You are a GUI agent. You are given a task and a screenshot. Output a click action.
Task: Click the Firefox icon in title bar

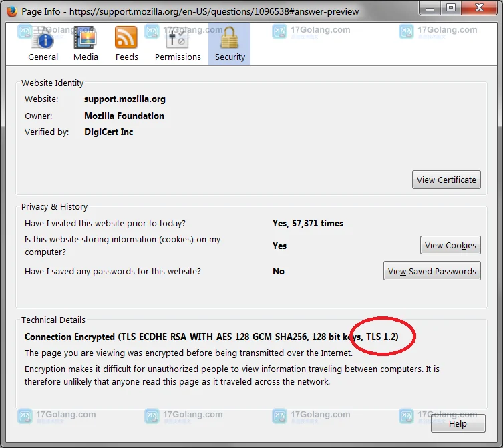(12, 11)
